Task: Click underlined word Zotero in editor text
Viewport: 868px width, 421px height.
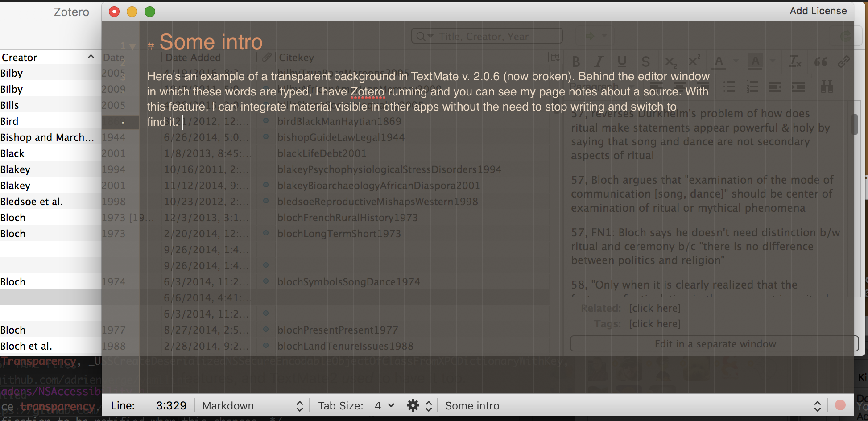Action: (x=367, y=92)
